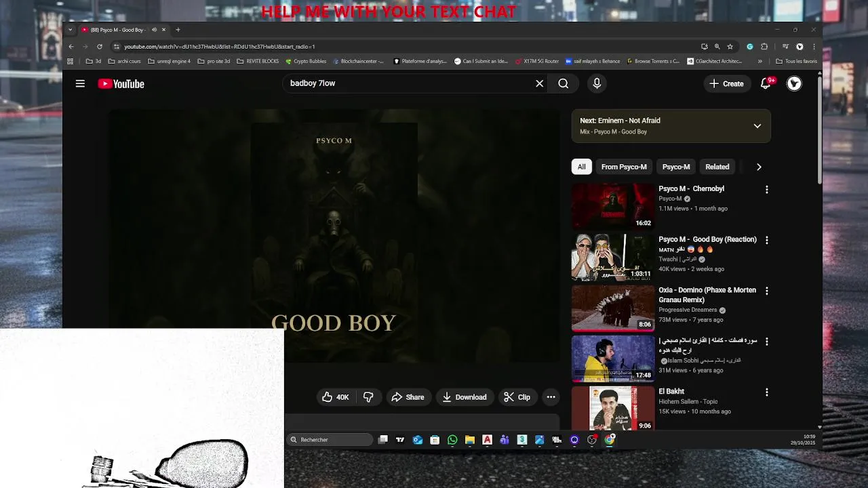Open the archi cours bookmark folder
The height and width of the screenshot is (488, 868).
[x=124, y=61]
